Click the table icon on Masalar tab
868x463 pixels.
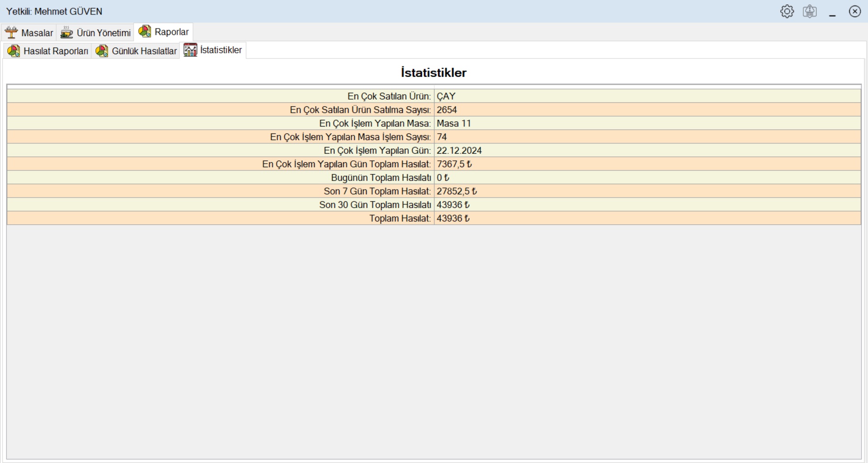point(11,33)
